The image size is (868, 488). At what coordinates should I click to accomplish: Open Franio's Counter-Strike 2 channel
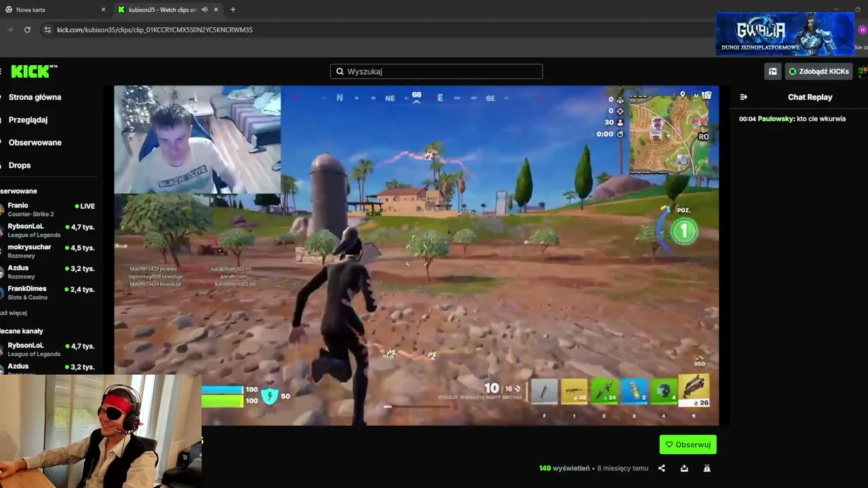coord(49,209)
